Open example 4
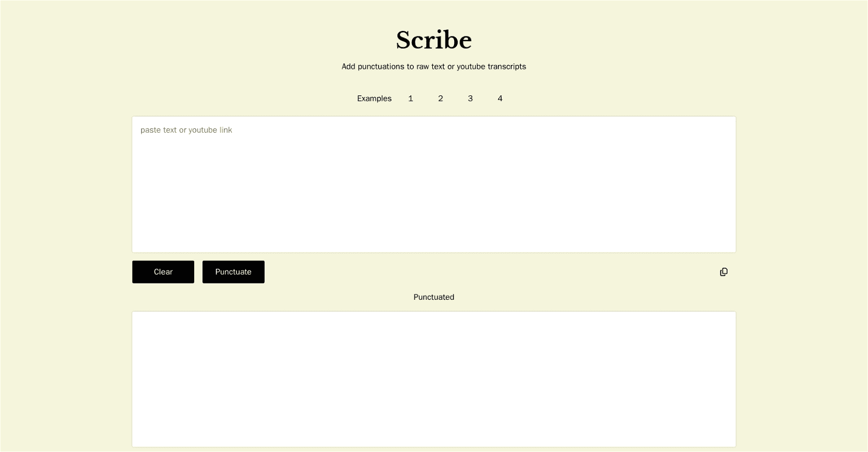The height and width of the screenshot is (452, 868). tap(500, 98)
